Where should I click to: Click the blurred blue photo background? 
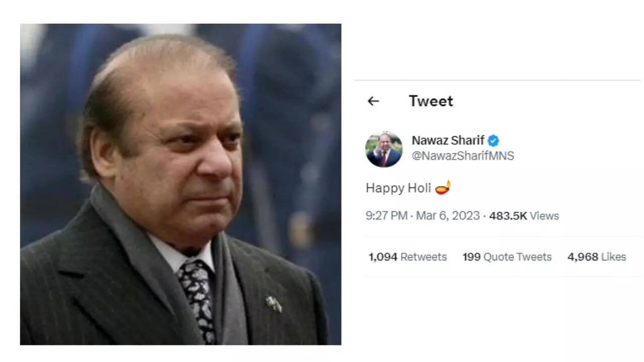pos(297,126)
